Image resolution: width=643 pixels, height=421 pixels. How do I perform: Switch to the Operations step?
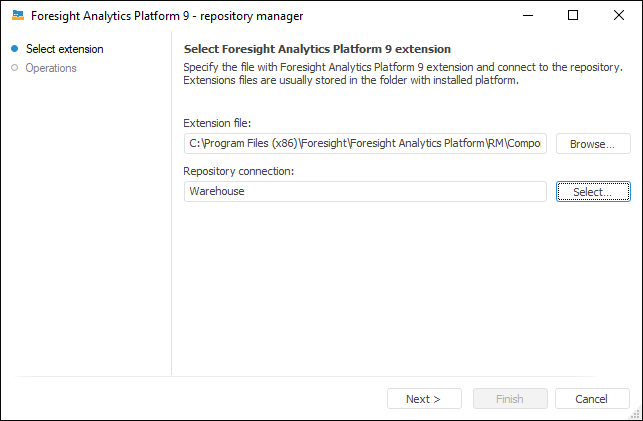51,68
